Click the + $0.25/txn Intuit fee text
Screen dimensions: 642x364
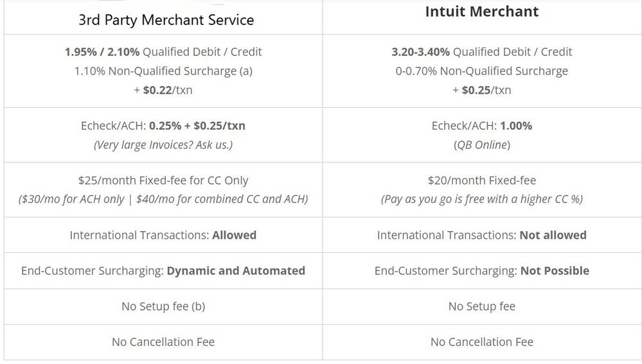coord(481,90)
